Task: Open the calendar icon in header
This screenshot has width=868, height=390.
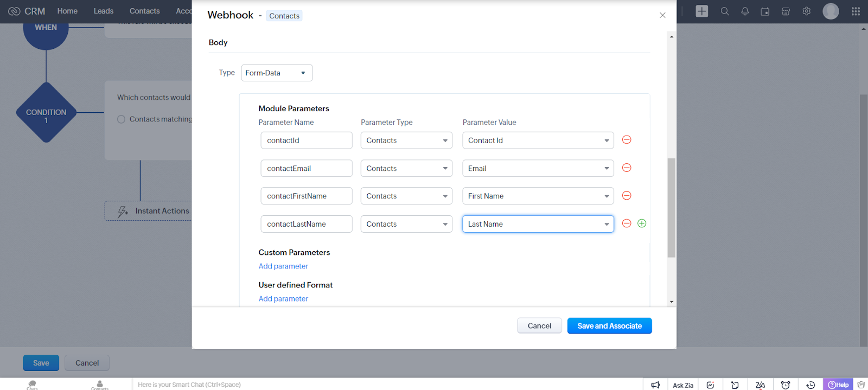Action: click(x=765, y=11)
